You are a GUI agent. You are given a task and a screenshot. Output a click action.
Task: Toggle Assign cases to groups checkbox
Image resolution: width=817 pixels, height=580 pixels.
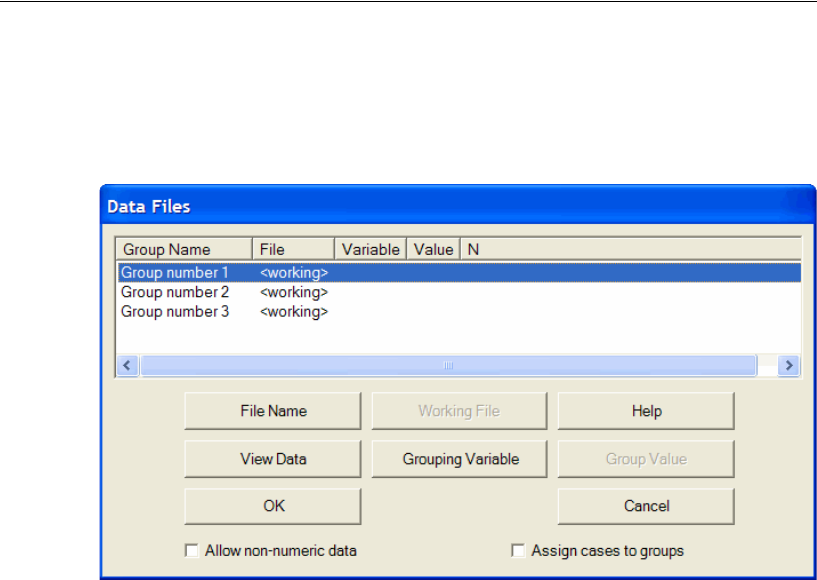coord(518,550)
